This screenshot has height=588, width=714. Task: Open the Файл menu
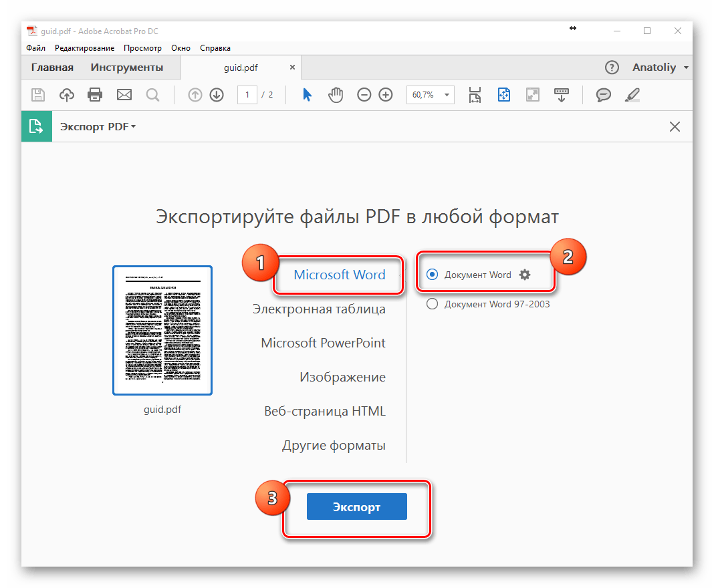36,48
